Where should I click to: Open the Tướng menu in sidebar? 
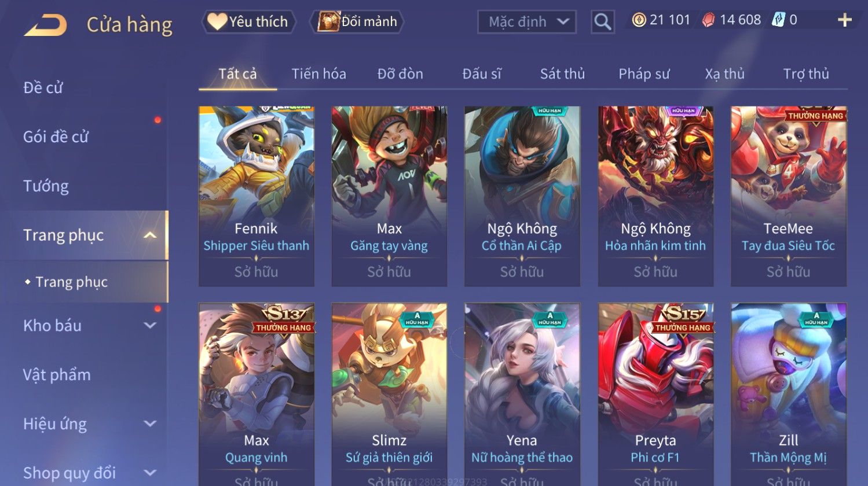pos(46,186)
